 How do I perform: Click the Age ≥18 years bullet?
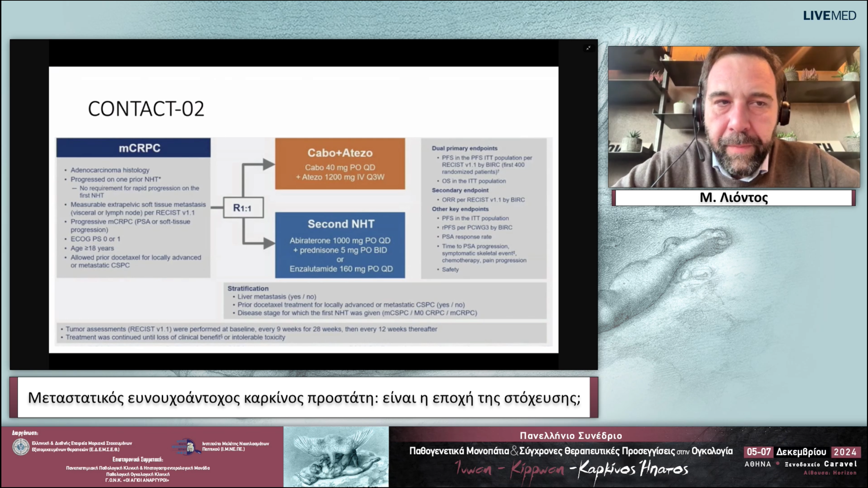92,248
